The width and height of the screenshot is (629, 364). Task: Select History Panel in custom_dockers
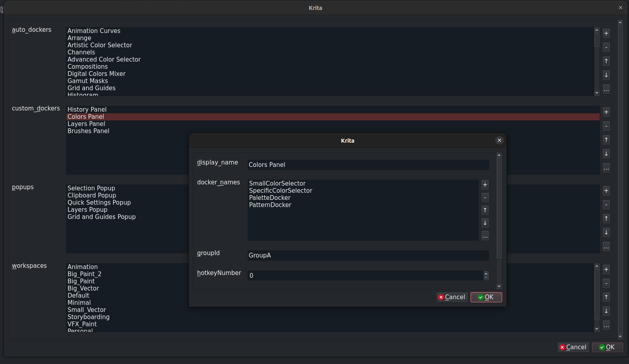pos(87,110)
